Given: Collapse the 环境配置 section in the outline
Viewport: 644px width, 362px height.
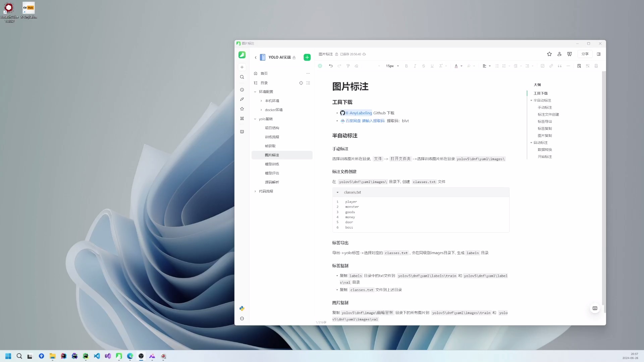Looking at the screenshot, I should pos(256,92).
